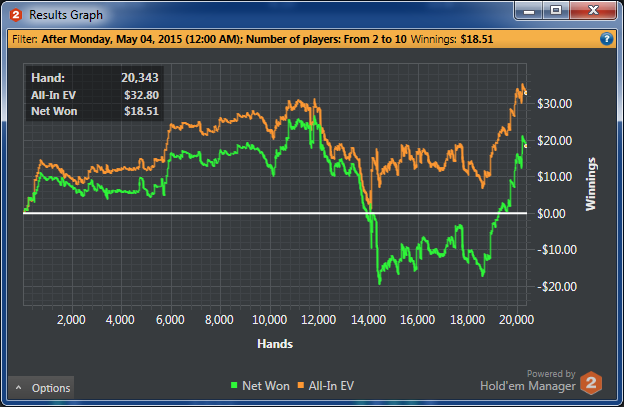Click the Powered by Hold'em Manager text
Viewport: 624px width, 407px height.
click(528, 380)
